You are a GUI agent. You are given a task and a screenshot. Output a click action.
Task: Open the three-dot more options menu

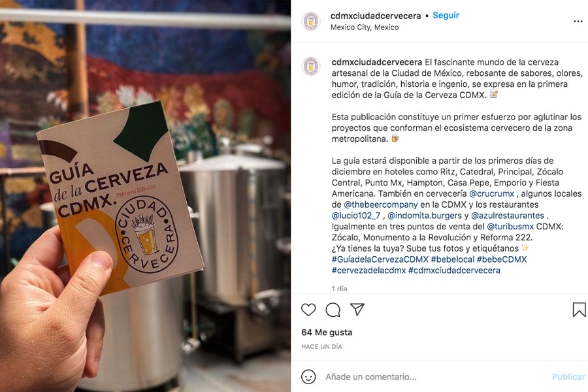(x=578, y=22)
